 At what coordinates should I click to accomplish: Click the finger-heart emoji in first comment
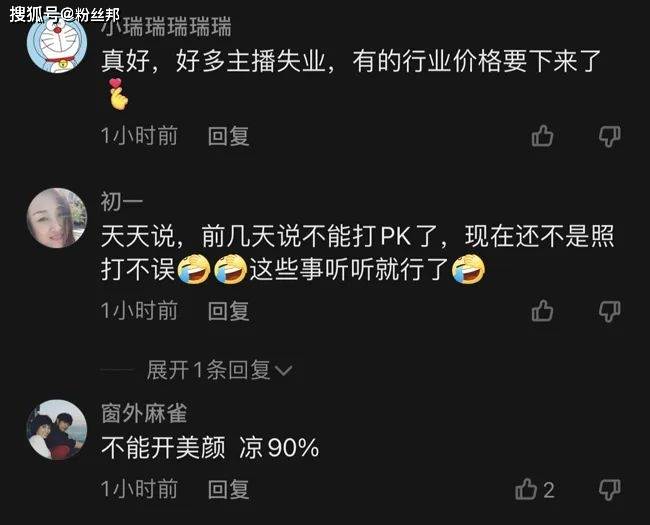coord(118,94)
